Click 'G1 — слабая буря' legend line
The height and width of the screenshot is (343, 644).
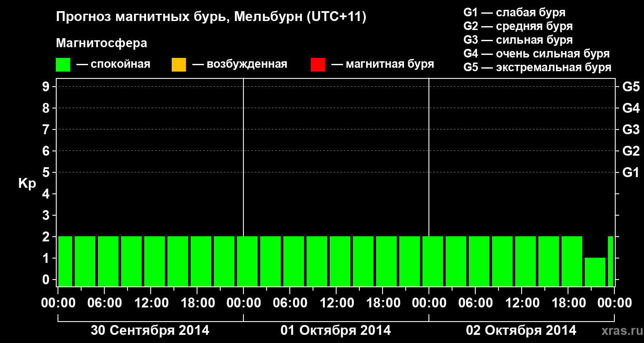[x=514, y=12]
